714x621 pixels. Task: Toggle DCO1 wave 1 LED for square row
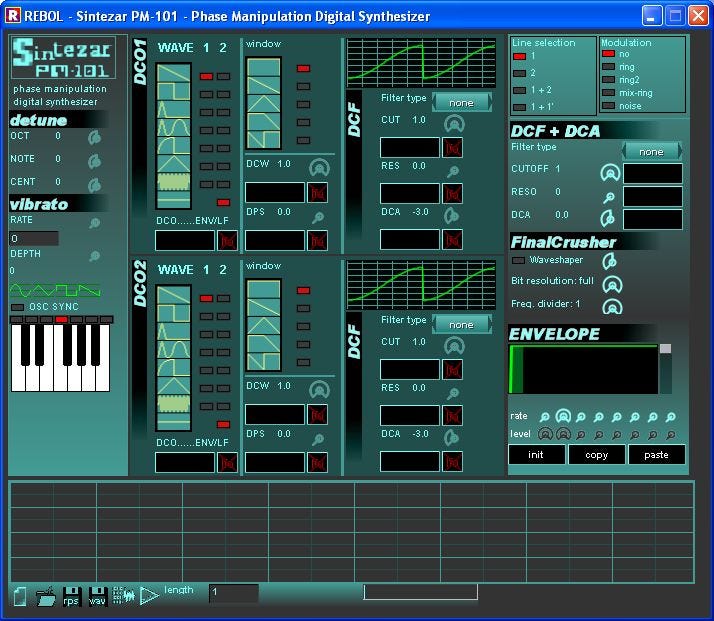pos(206,95)
